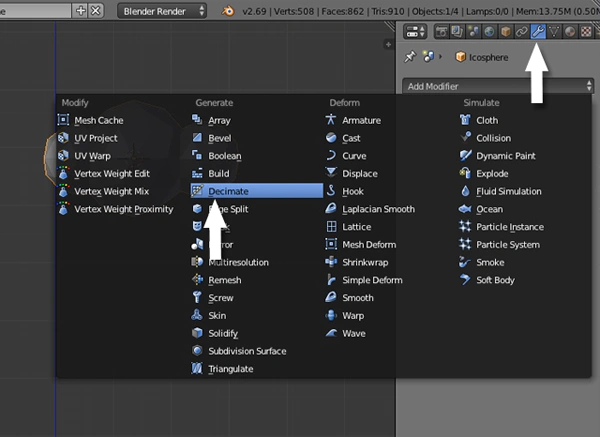Open the Object Data triangle icon tab
600x437 pixels.
[554, 31]
